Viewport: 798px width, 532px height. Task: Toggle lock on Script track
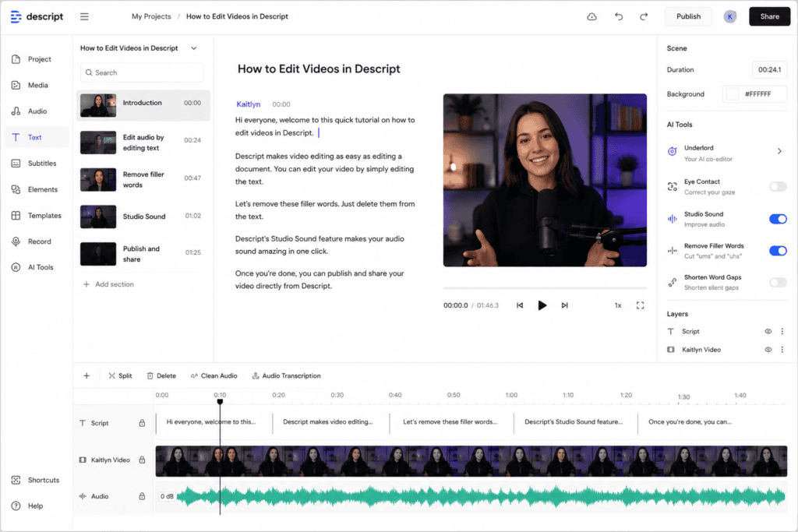(142, 423)
